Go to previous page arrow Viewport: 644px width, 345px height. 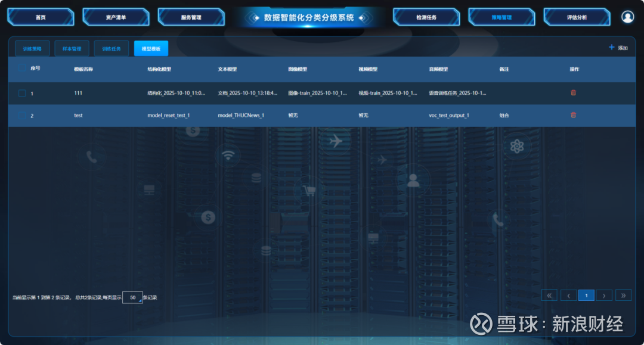pos(568,295)
